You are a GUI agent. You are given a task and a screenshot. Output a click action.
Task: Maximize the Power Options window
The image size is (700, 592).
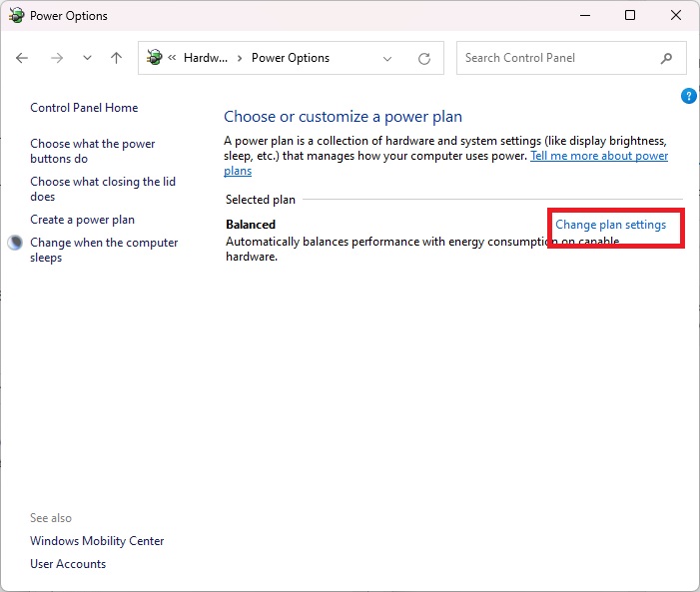(x=630, y=15)
